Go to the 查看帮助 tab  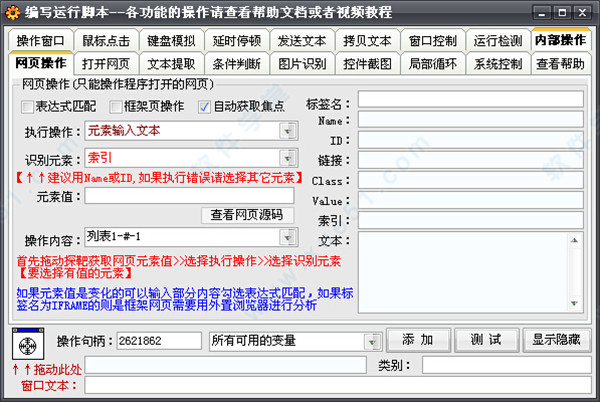(x=561, y=64)
